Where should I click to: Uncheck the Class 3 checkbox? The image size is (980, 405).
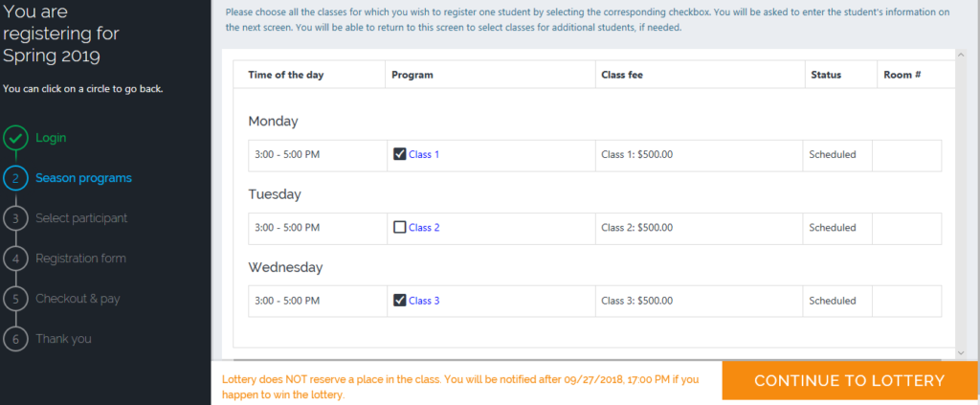click(x=400, y=301)
